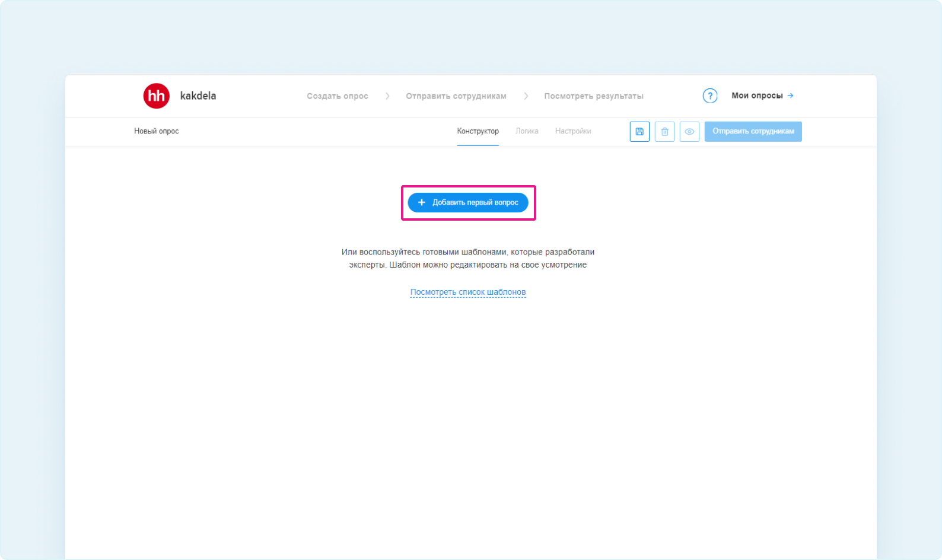Image resolution: width=942 pixels, height=560 pixels.
Task: Save survey with the floppy disk icon
Action: click(x=639, y=132)
